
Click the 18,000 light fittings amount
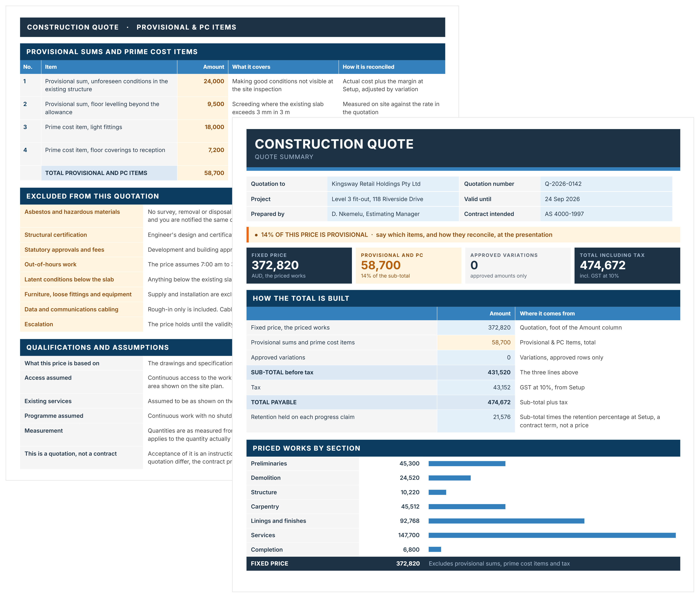tap(214, 127)
